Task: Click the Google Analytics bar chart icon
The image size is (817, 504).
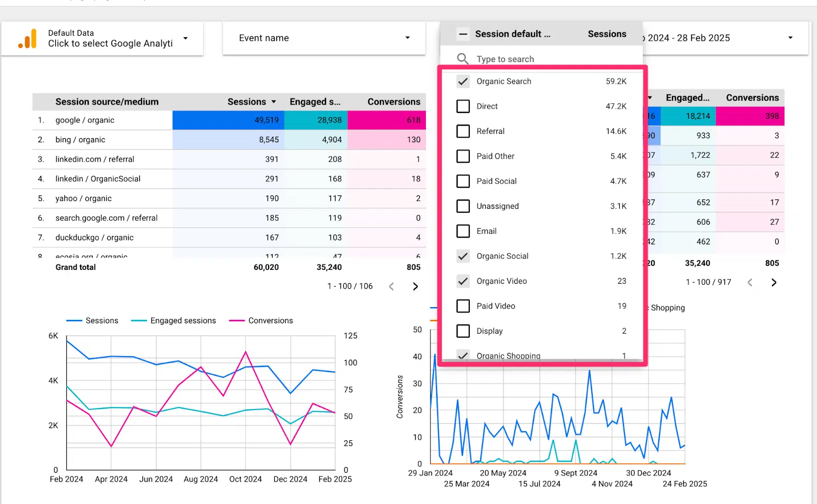Action: coord(28,39)
